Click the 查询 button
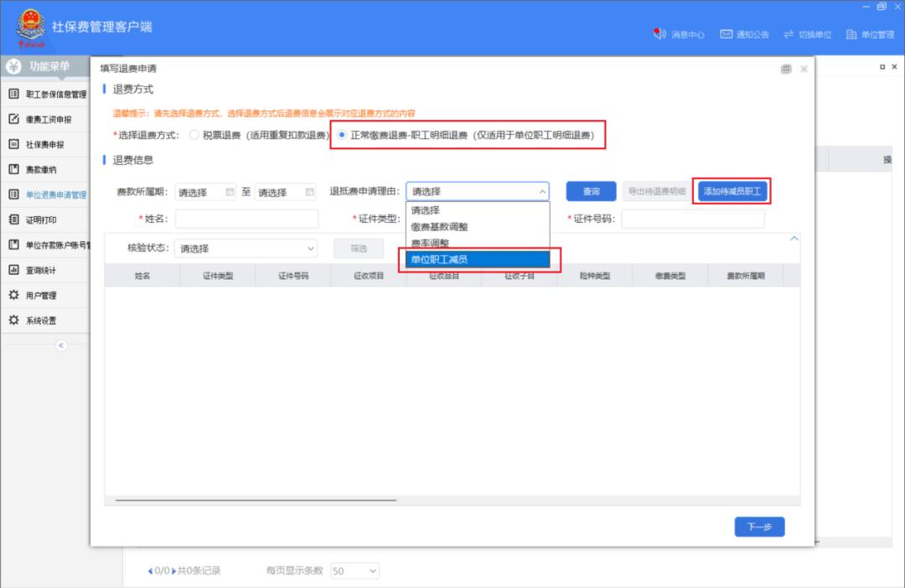905x588 pixels. pos(591,192)
